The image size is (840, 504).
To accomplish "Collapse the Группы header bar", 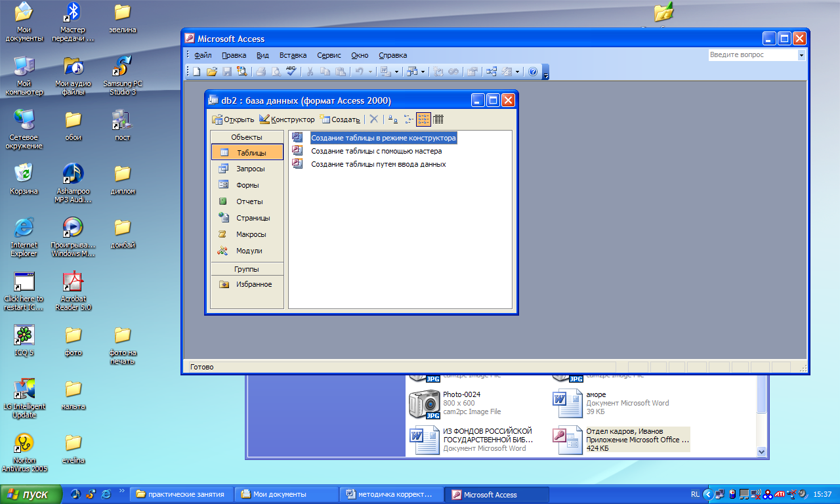I will click(x=247, y=269).
